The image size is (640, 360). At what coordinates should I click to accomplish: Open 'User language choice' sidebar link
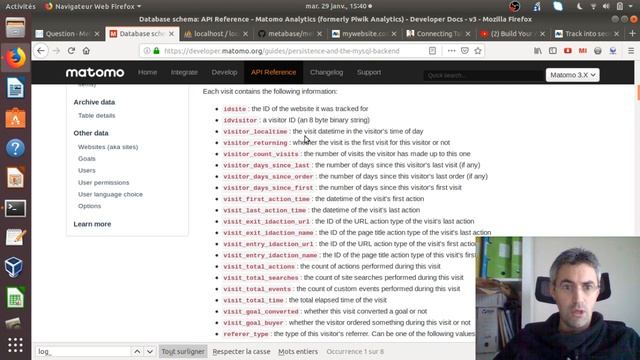click(111, 194)
